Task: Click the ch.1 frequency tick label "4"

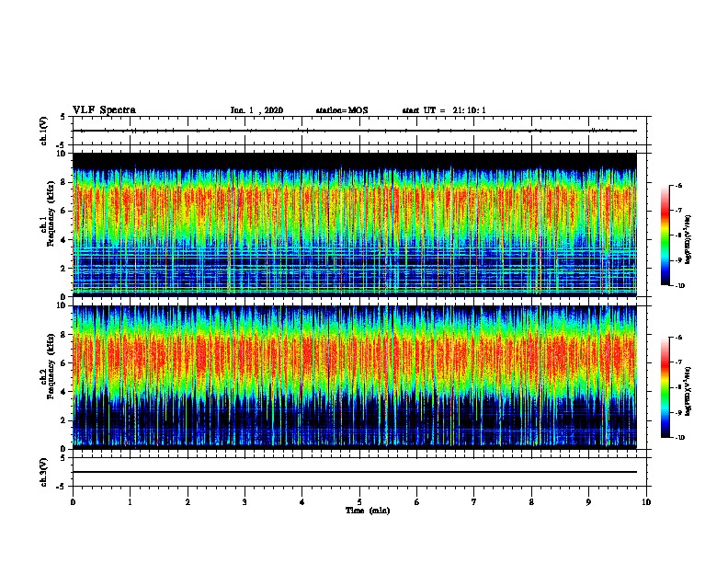Action: [64, 240]
